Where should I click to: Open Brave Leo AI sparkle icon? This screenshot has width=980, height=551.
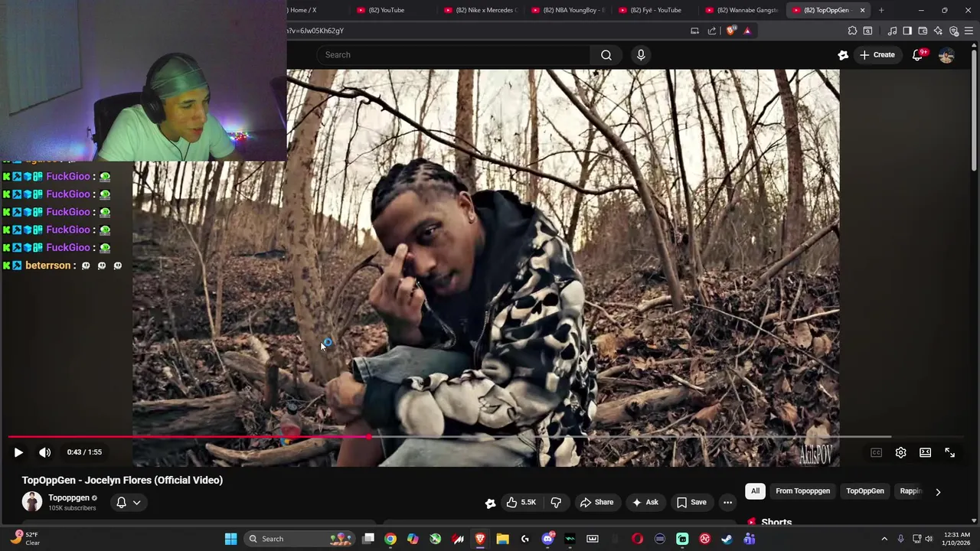(x=938, y=31)
